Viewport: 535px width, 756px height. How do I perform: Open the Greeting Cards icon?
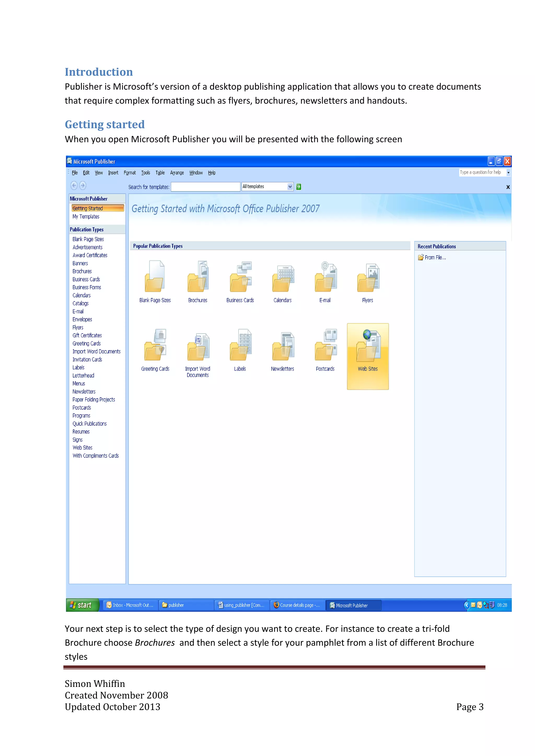tap(155, 345)
